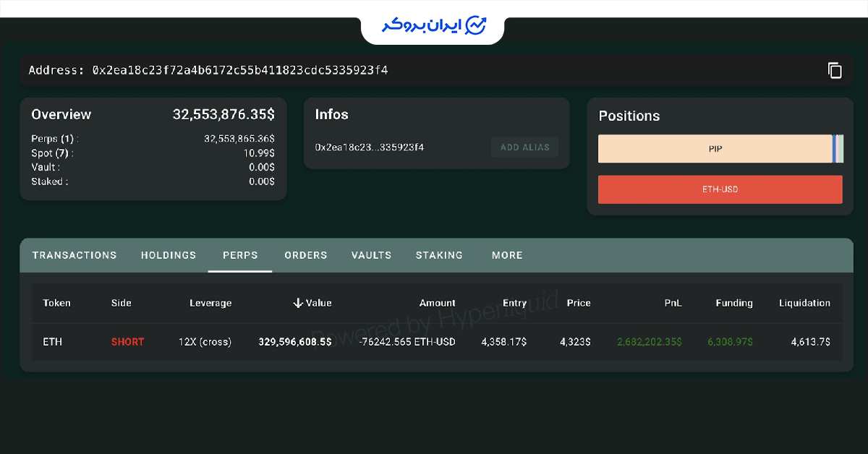868x454 pixels.
Task: View the STAKING tab
Action: click(x=439, y=255)
